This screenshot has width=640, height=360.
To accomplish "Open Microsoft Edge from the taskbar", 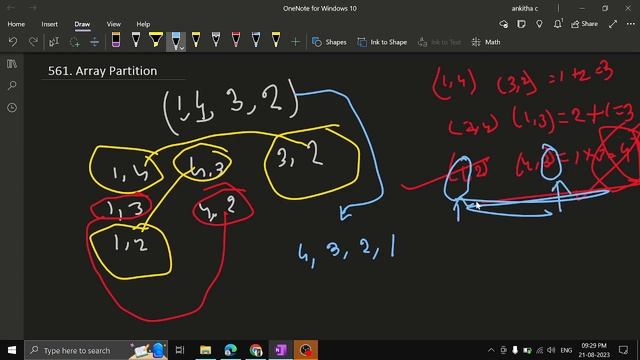I will [231, 350].
